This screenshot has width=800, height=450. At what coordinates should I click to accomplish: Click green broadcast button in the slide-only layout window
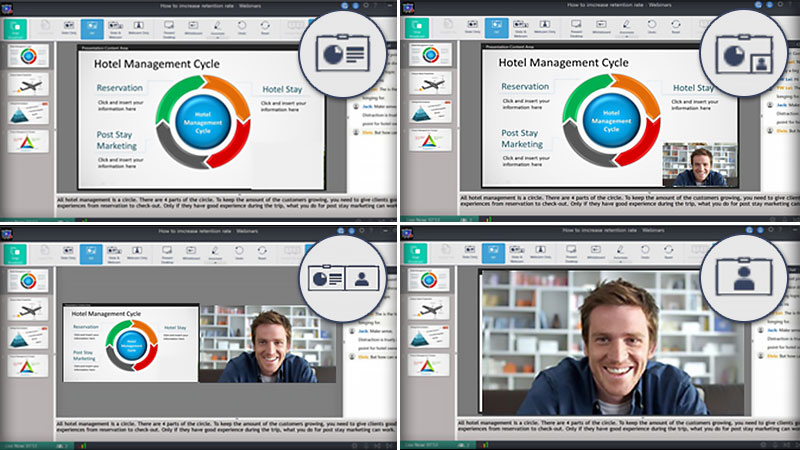[15, 29]
